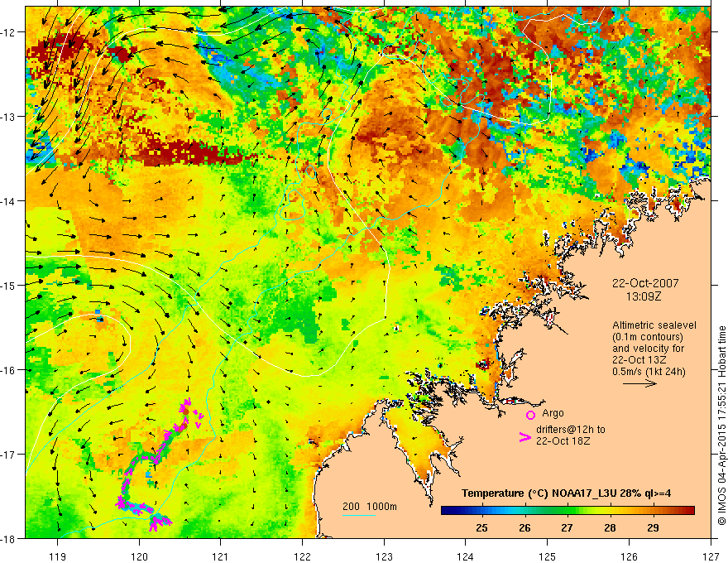Click the 'Argo' legend label

click(x=553, y=413)
